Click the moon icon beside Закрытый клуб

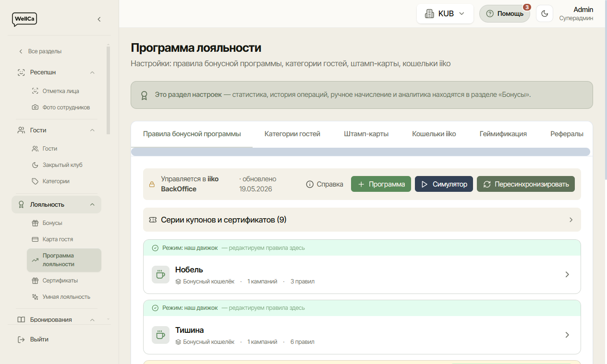tap(35, 165)
